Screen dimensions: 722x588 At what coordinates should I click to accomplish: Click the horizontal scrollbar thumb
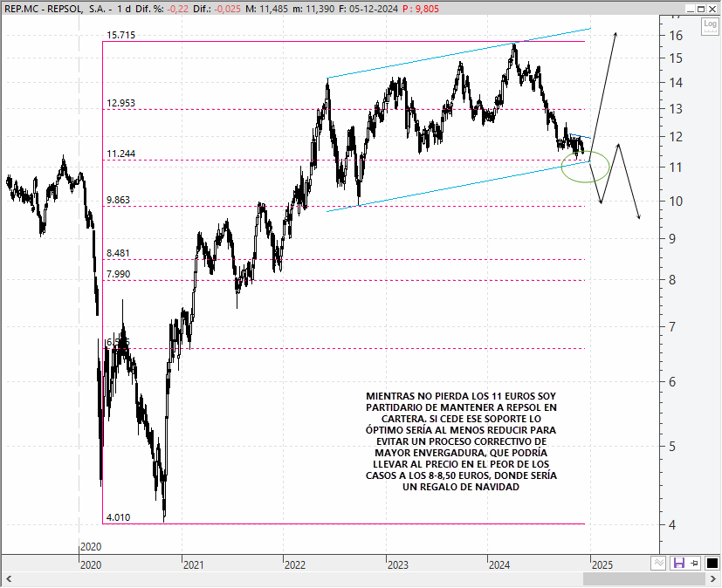point(645,578)
